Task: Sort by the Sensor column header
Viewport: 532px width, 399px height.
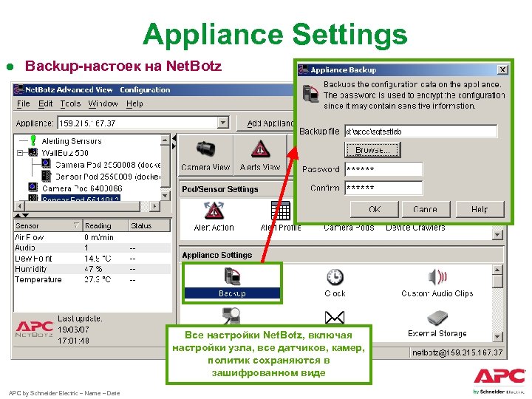Action: (48, 225)
